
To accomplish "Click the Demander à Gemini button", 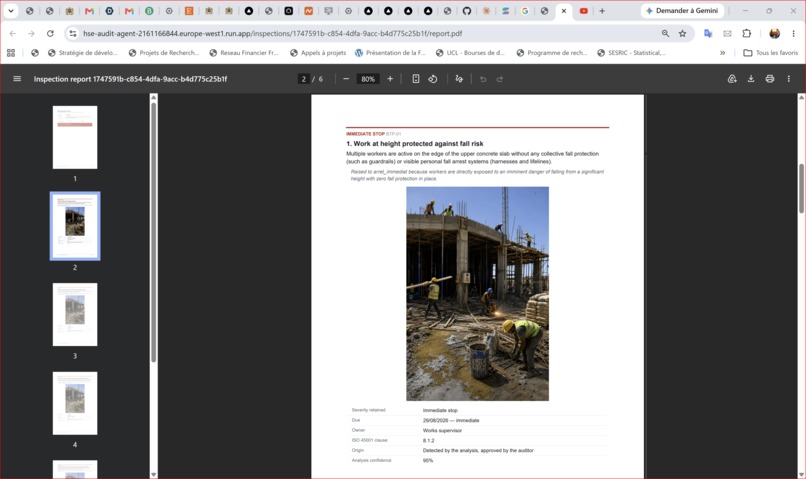I will [682, 11].
